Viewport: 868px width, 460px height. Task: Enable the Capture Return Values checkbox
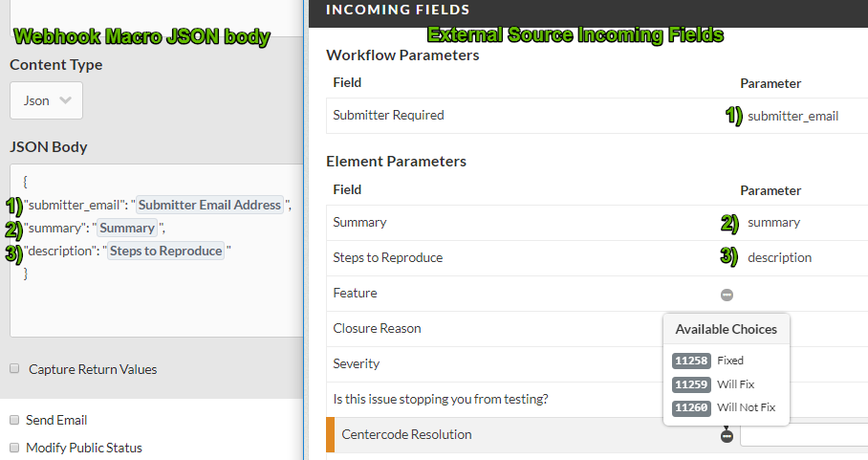pyautogui.click(x=14, y=368)
